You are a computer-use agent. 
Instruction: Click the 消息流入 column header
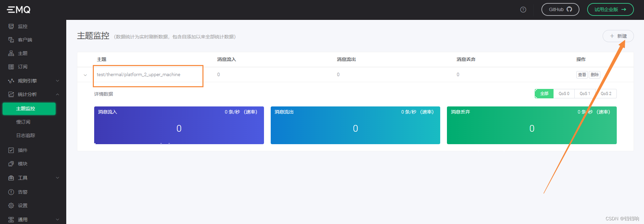click(227, 59)
